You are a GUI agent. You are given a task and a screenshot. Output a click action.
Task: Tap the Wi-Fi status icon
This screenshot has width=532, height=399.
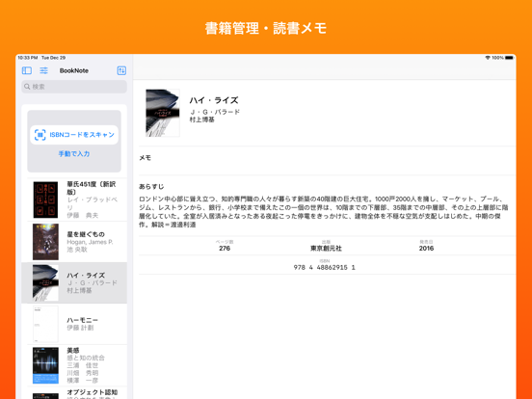[488, 58]
